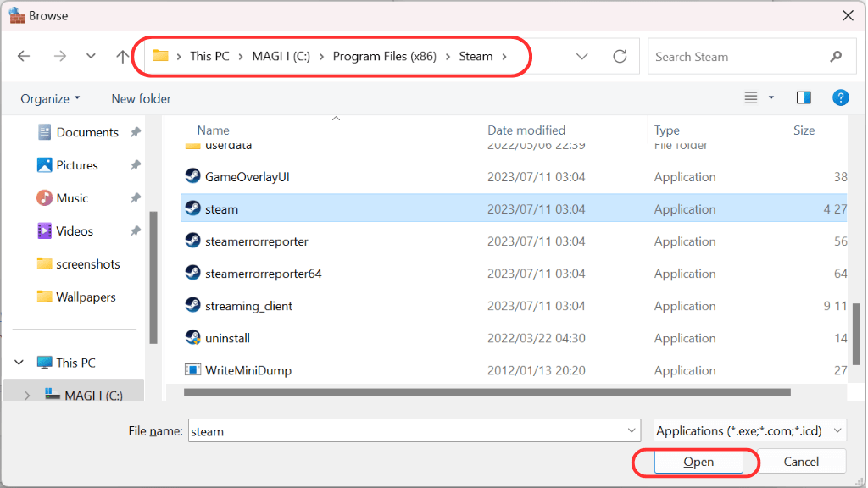Open the Help question mark icon
Image resolution: width=868 pixels, height=488 pixels.
840,98
